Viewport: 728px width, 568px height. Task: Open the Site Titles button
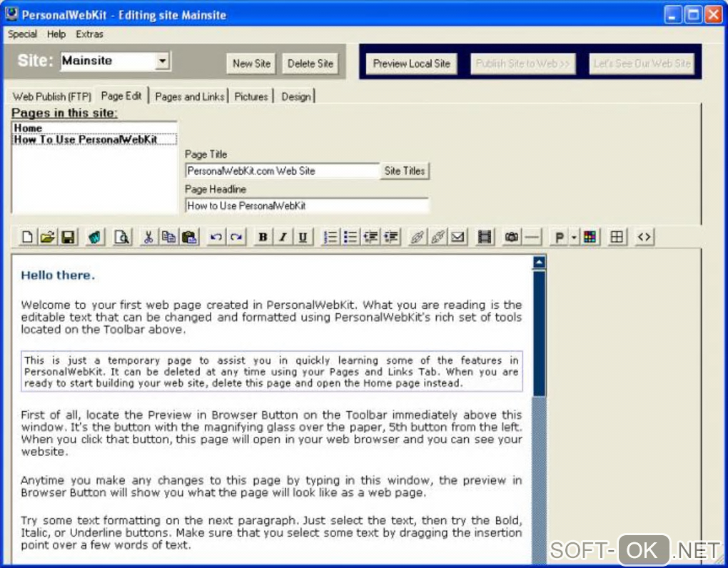click(x=405, y=171)
